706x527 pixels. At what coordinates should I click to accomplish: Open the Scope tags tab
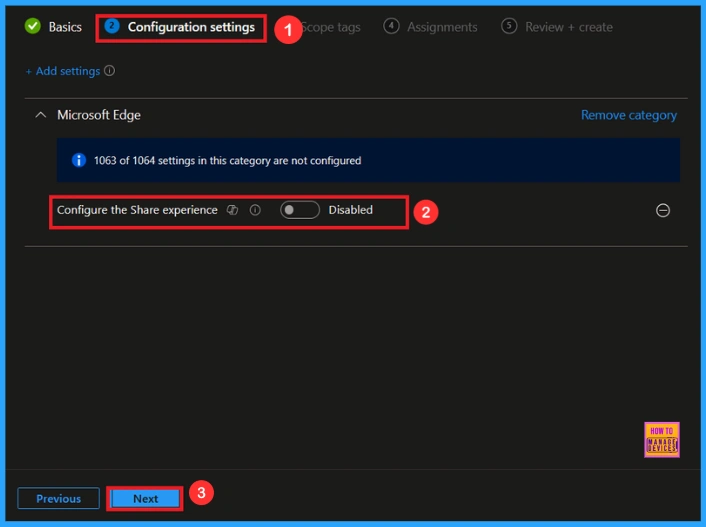[x=331, y=27]
